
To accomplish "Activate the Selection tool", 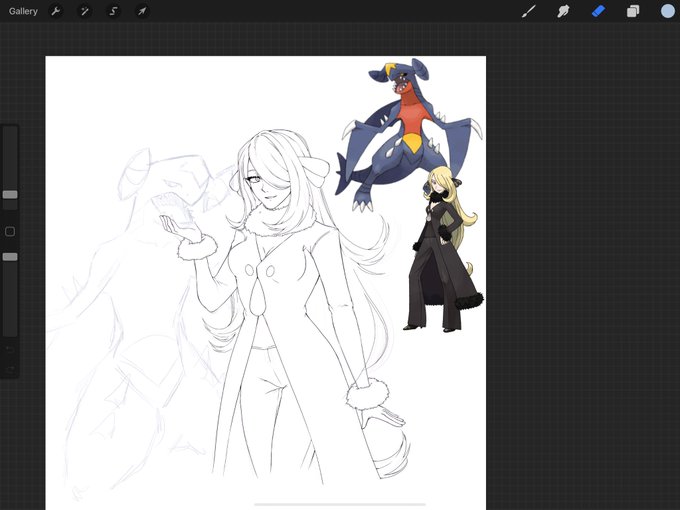I will (x=113, y=11).
